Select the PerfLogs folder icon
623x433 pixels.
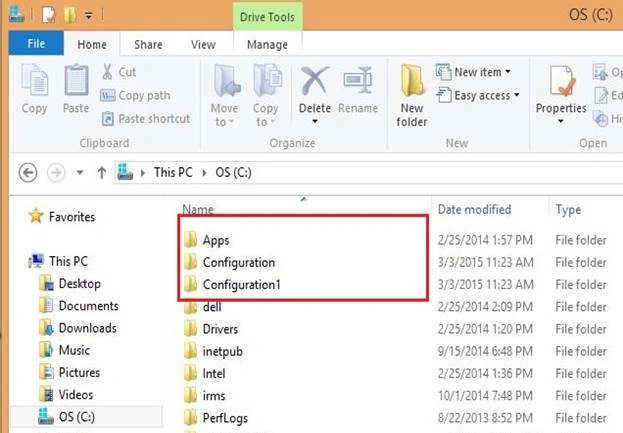pos(190,418)
